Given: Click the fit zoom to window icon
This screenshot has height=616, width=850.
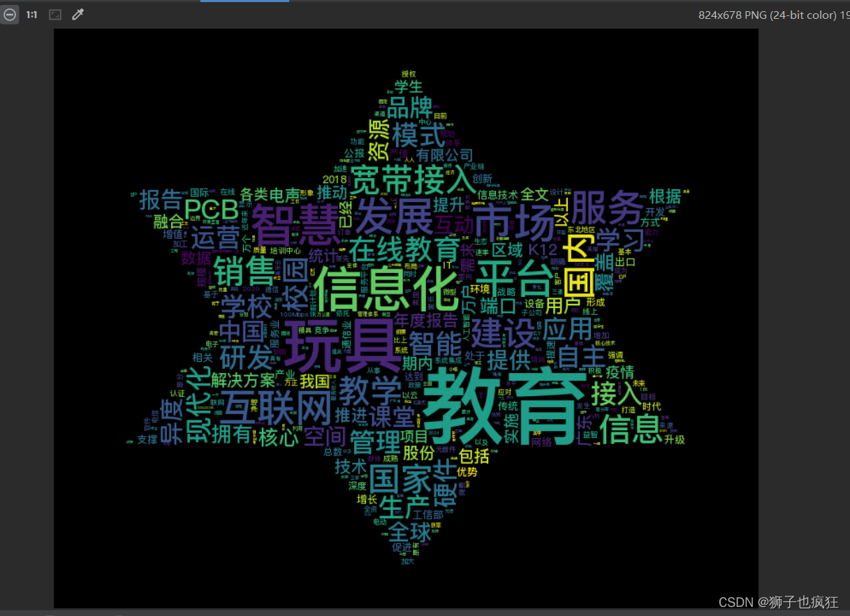Looking at the screenshot, I should tap(55, 15).
